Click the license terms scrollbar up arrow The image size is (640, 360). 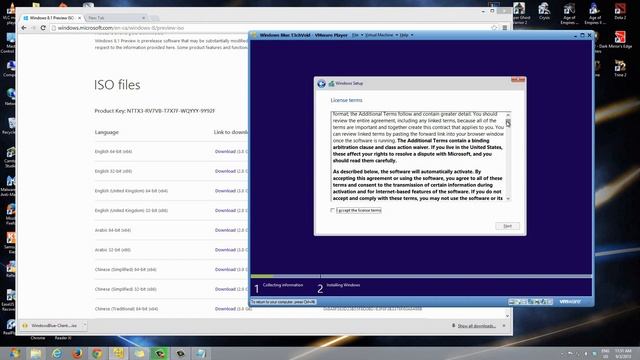(x=508, y=114)
